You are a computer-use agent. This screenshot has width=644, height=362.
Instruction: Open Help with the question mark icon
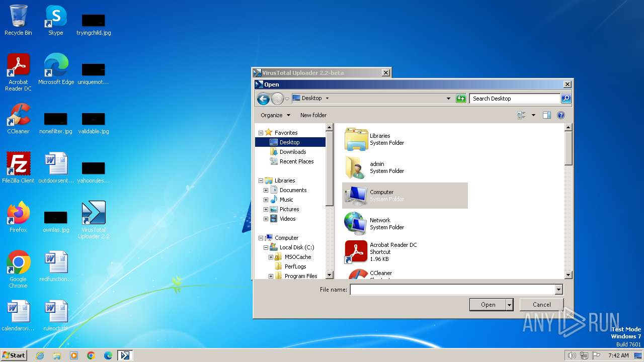(x=561, y=115)
